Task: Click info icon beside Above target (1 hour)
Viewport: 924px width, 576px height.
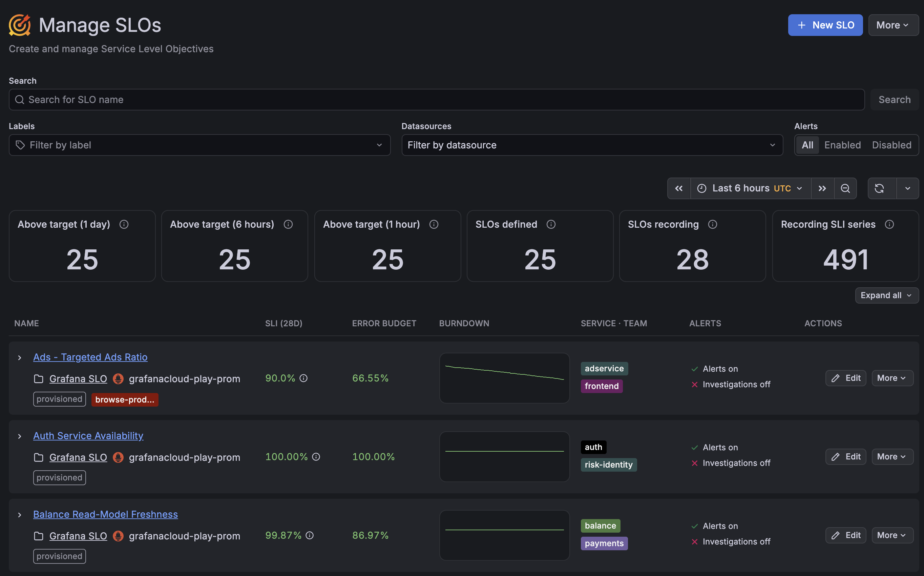Action: pyautogui.click(x=434, y=224)
